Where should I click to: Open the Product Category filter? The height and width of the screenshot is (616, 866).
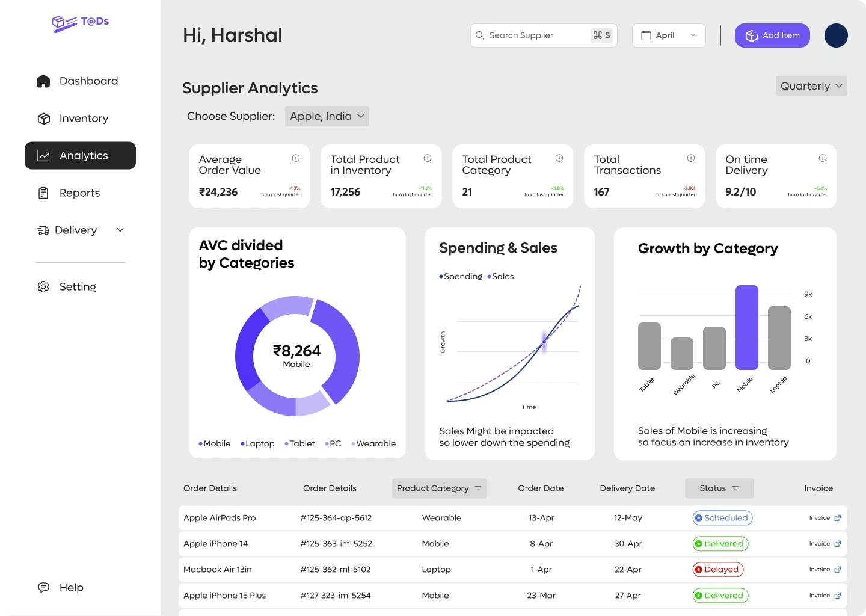click(440, 488)
